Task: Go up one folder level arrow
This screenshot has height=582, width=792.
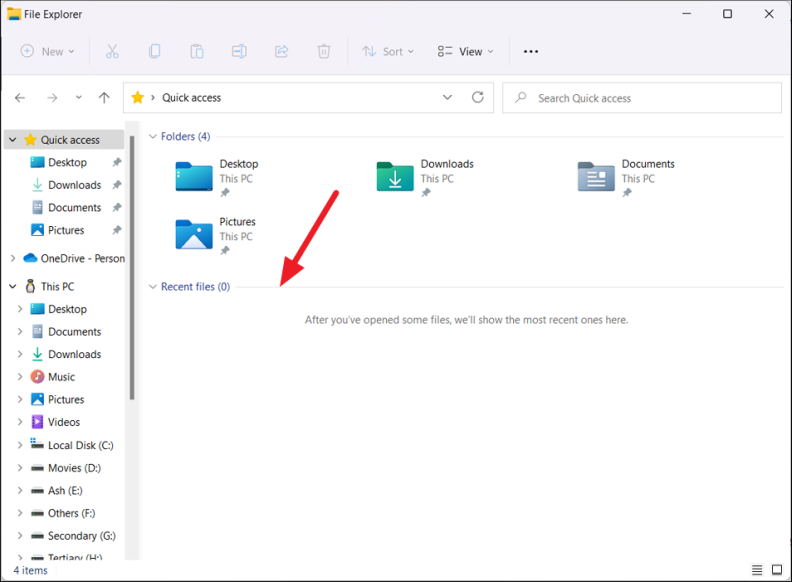Action: 104,98
